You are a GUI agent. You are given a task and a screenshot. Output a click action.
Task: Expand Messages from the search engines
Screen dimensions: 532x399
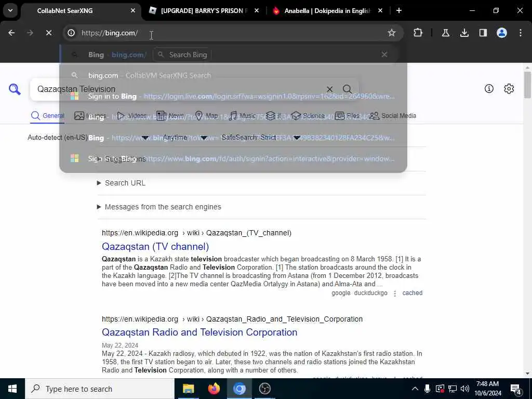pyautogui.click(x=159, y=207)
